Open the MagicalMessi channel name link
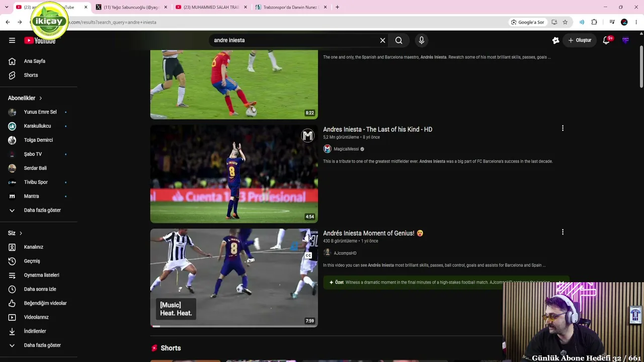The image size is (644, 362). point(346,149)
